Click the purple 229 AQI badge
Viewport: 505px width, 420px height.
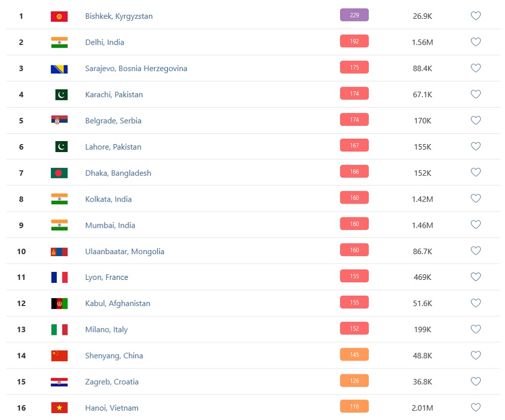click(x=354, y=15)
